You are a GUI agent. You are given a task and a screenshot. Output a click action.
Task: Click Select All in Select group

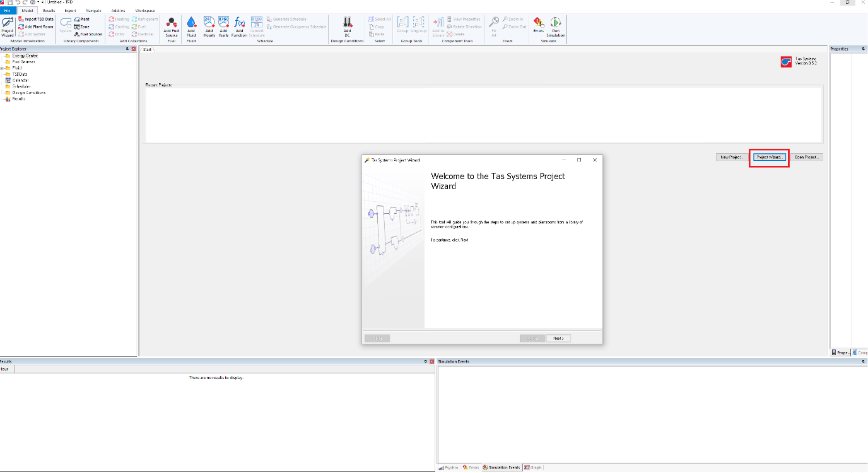tap(380, 19)
